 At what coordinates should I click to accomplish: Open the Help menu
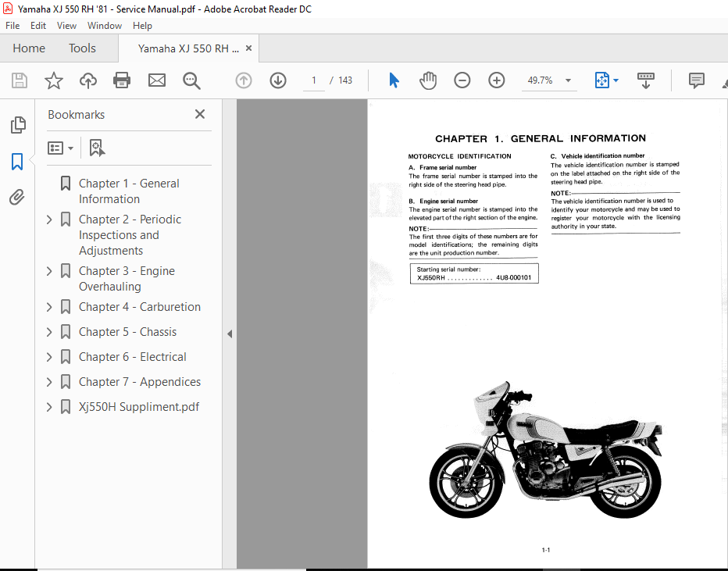pos(142,26)
